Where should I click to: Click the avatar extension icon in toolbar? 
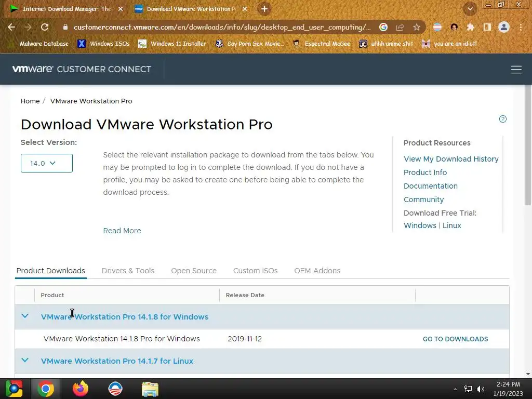click(x=454, y=27)
